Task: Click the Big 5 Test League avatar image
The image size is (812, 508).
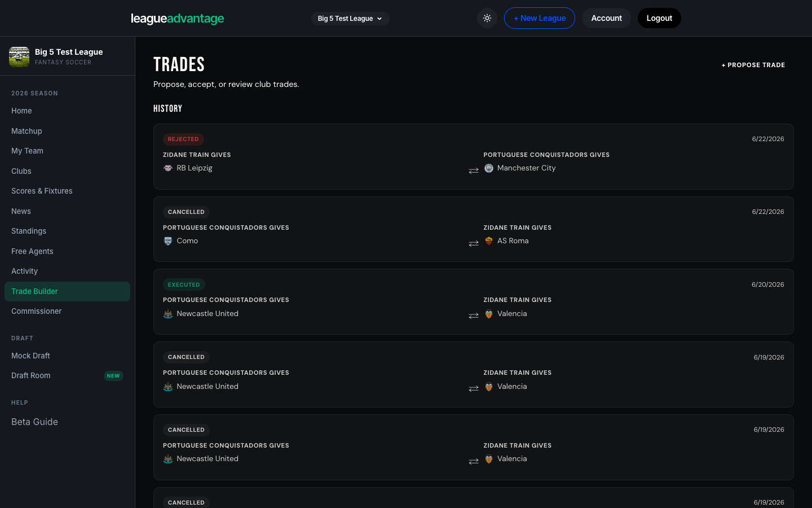Action: point(19,56)
